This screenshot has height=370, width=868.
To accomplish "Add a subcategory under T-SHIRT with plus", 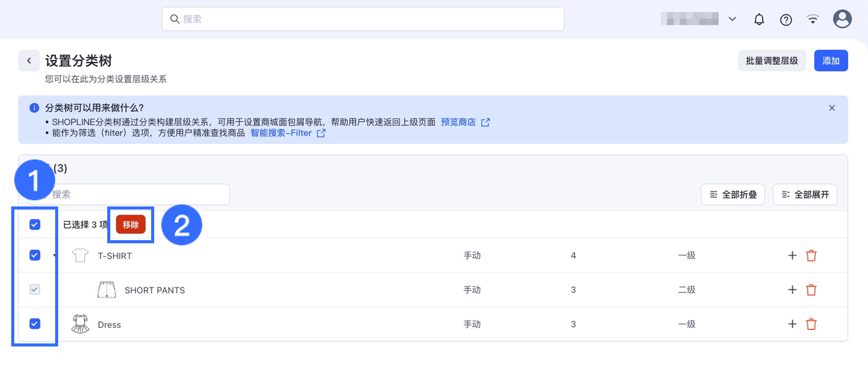I will (792, 256).
